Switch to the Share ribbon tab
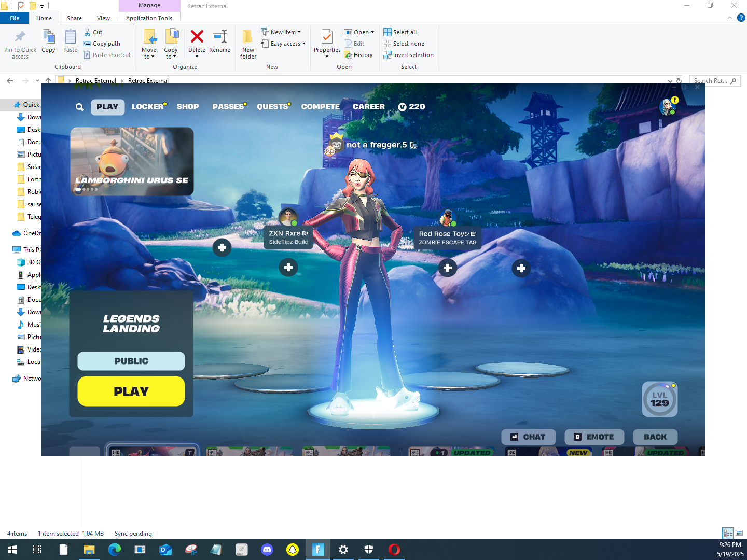The width and height of the screenshot is (747, 560). (x=74, y=18)
